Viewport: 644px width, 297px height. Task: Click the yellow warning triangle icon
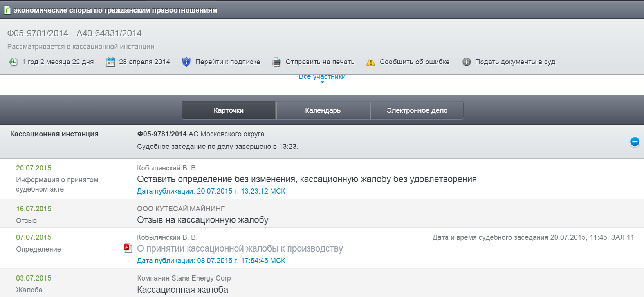pos(370,62)
